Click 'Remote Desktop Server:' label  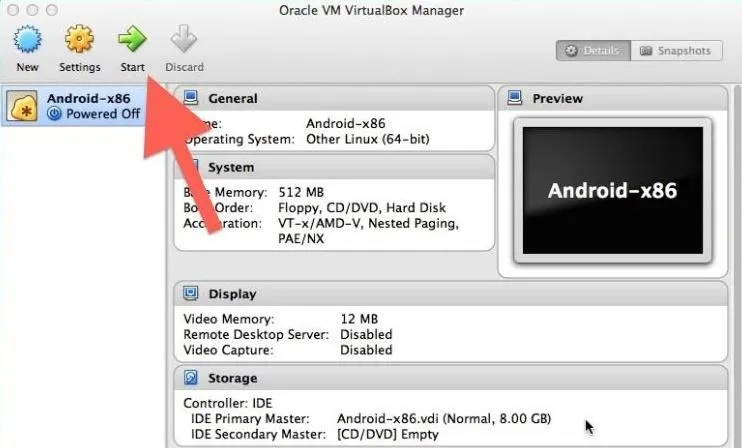click(256, 334)
